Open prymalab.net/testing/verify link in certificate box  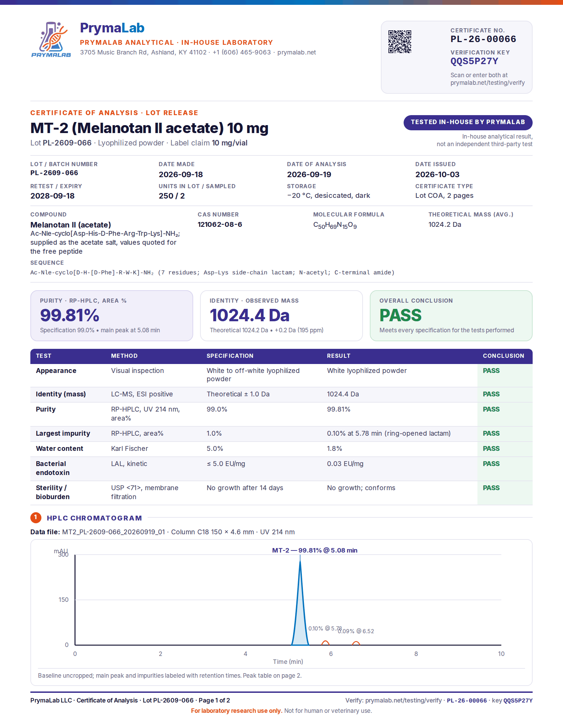click(x=487, y=83)
